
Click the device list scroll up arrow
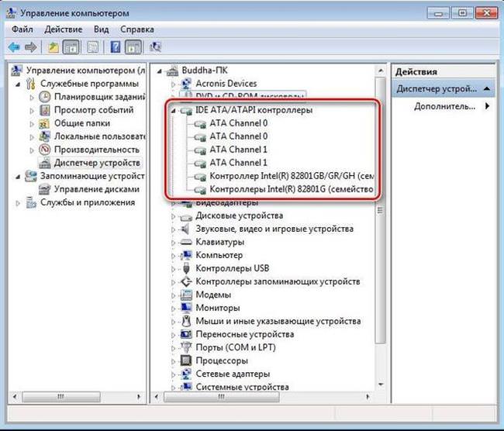381,71
